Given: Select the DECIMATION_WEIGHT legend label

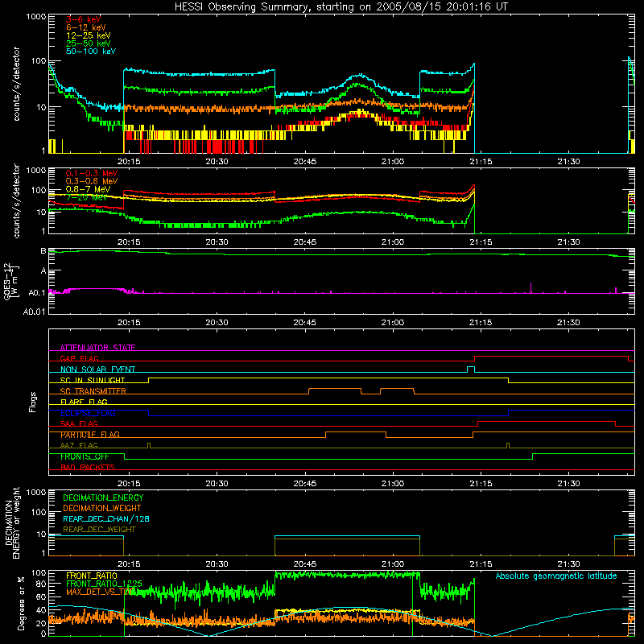Looking at the screenshot, I should (x=102, y=508).
